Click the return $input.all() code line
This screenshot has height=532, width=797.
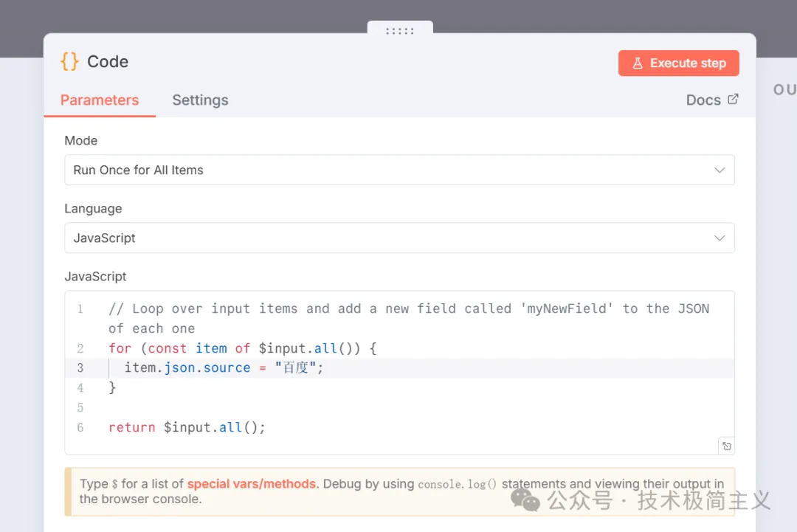coord(187,427)
